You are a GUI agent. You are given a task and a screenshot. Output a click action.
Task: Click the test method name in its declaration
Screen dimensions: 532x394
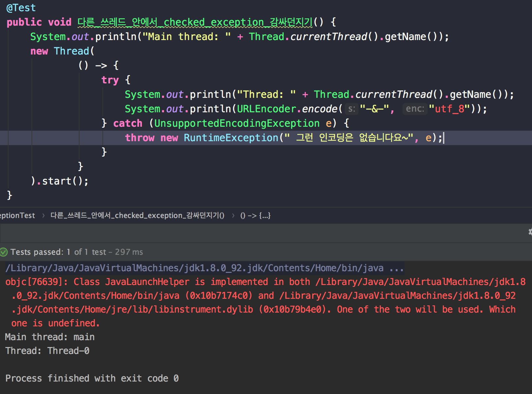(195, 22)
